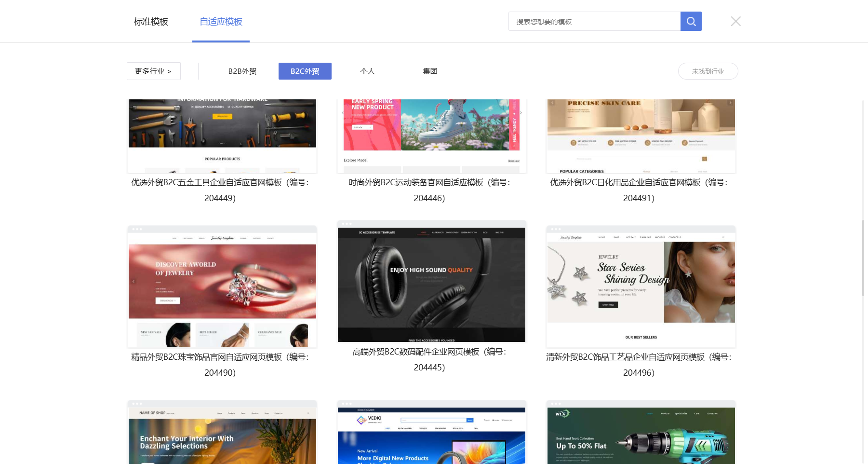This screenshot has width=868, height=464.
Task: Open the hardware tools template thumbnail
Action: (222, 136)
